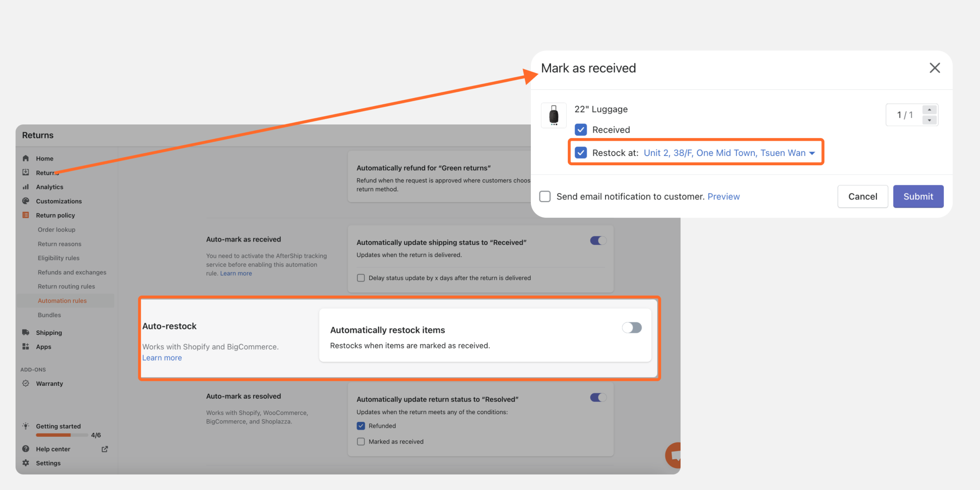Open Refunds and exchanges submenu item

(72, 272)
